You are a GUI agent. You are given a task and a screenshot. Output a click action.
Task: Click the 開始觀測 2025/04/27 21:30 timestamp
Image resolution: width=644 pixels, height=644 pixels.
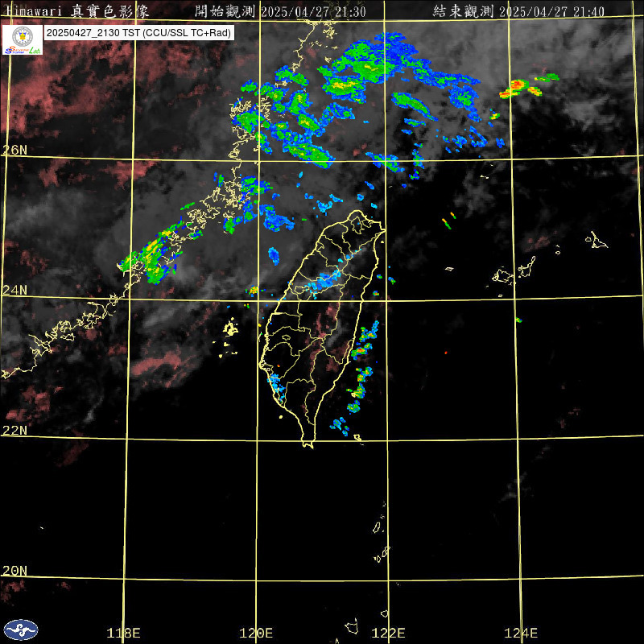pyautogui.click(x=280, y=11)
